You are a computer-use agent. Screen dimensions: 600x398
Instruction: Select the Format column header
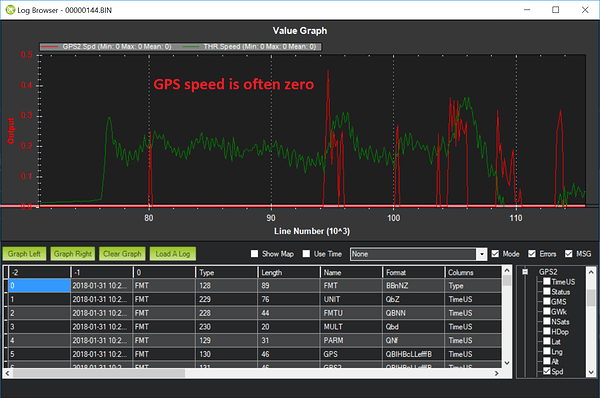point(414,272)
